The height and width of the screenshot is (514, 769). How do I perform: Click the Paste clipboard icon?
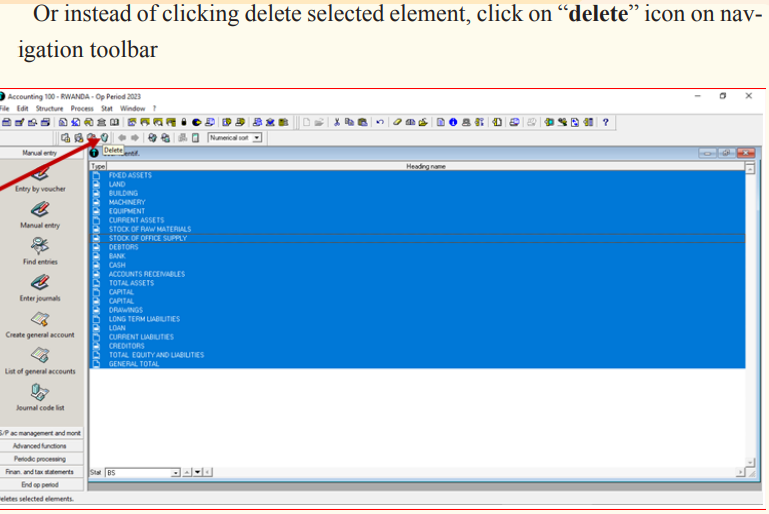coord(362,122)
